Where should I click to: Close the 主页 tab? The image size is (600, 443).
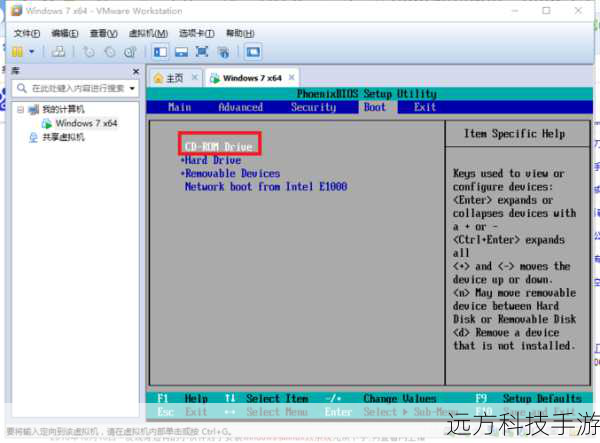[x=194, y=77]
